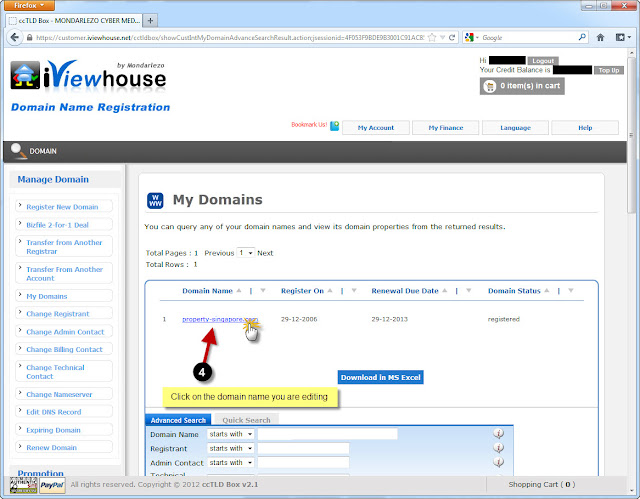Viewport: 640px width, 499px height.
Task: Open My Domains sidebar link
Action: (47, 296)
